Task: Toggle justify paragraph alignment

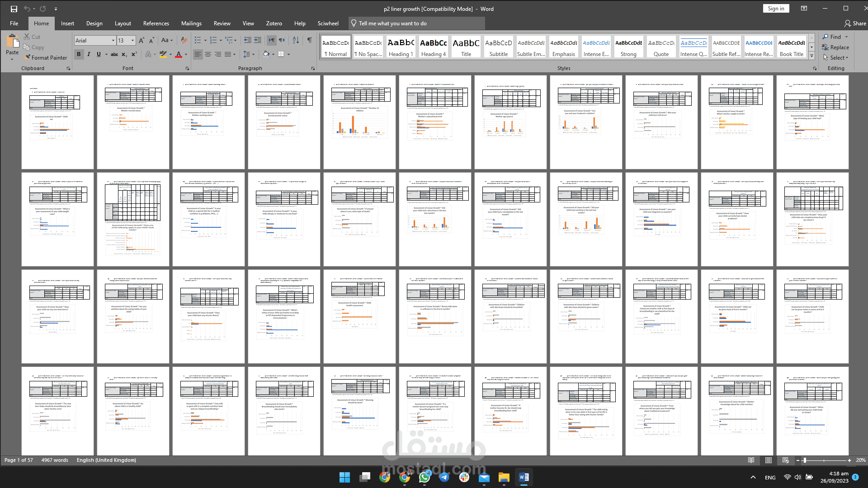Action: 228,54
